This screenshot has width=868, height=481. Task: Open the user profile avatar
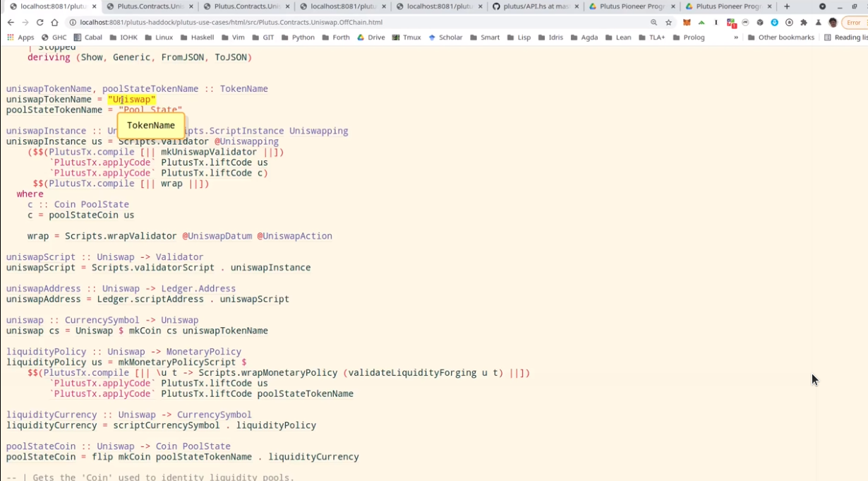coord(833,23)
